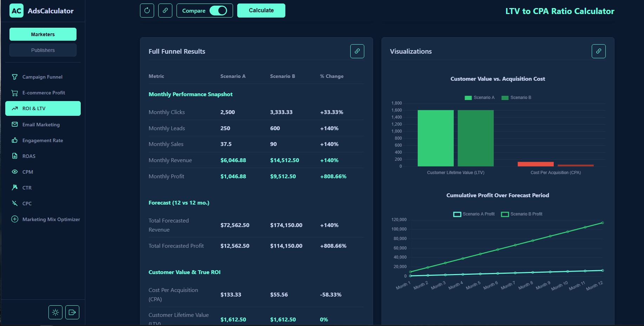Open the CPC calculator
Screen dimensions: 644x326
[27, 204]
